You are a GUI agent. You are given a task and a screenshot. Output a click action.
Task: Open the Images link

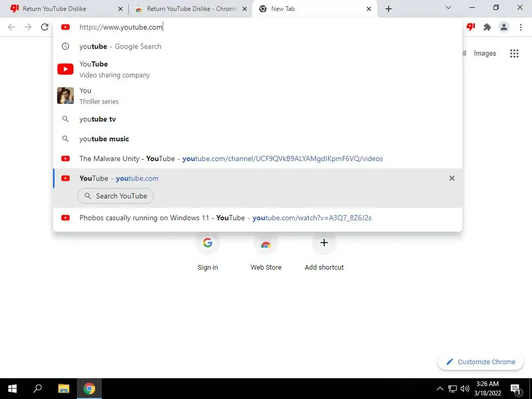coord(485,54)
